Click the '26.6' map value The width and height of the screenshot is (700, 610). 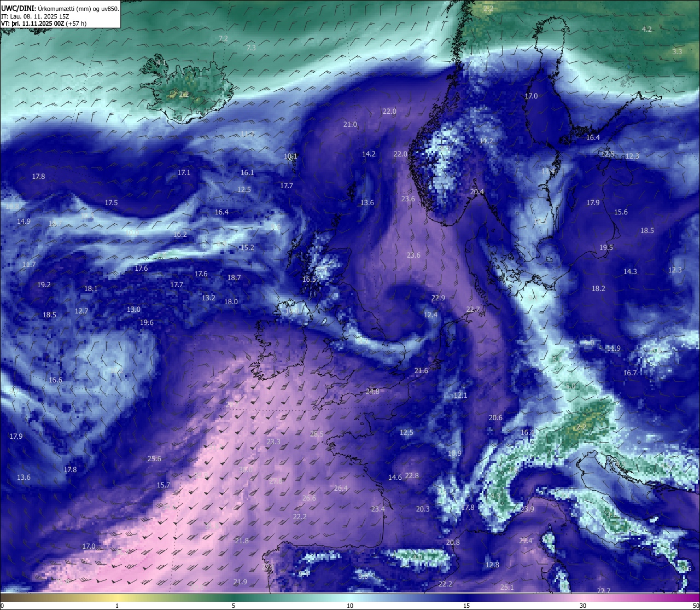tap(309, 498)
